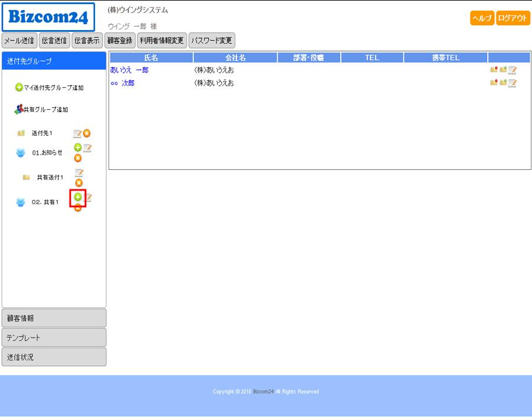Expand the 送信状況 accordion panel
Image resolution: width=532 pixels, height=420 pixels.
tap(54, 357)
